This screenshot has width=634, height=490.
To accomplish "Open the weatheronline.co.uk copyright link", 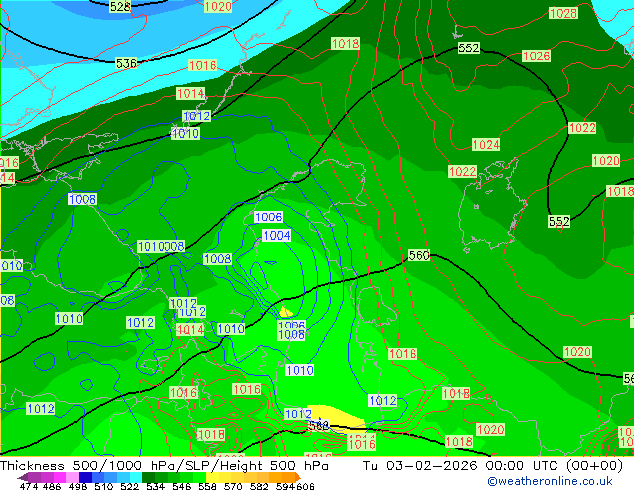I will pyautogui.click(x=550, y=481).
